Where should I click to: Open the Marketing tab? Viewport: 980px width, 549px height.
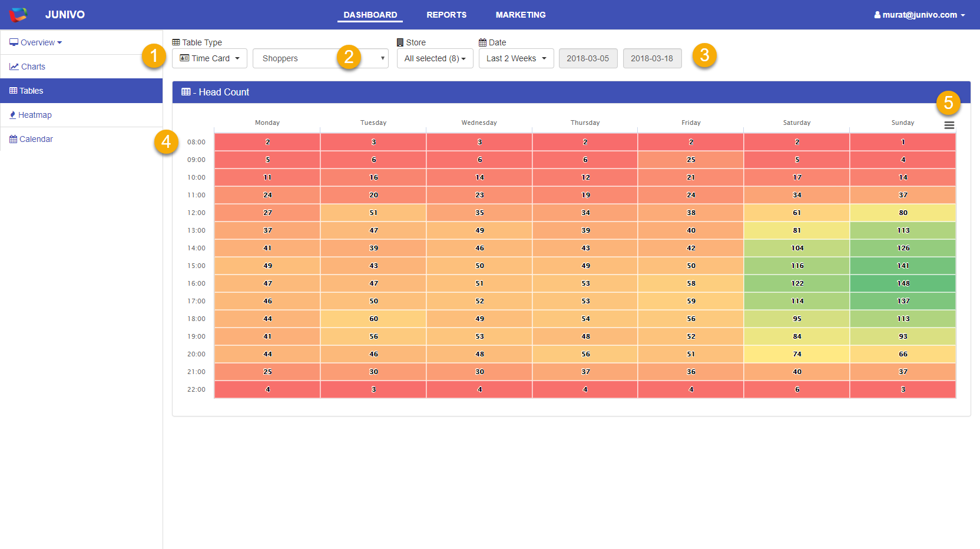[x=521, y=15]
